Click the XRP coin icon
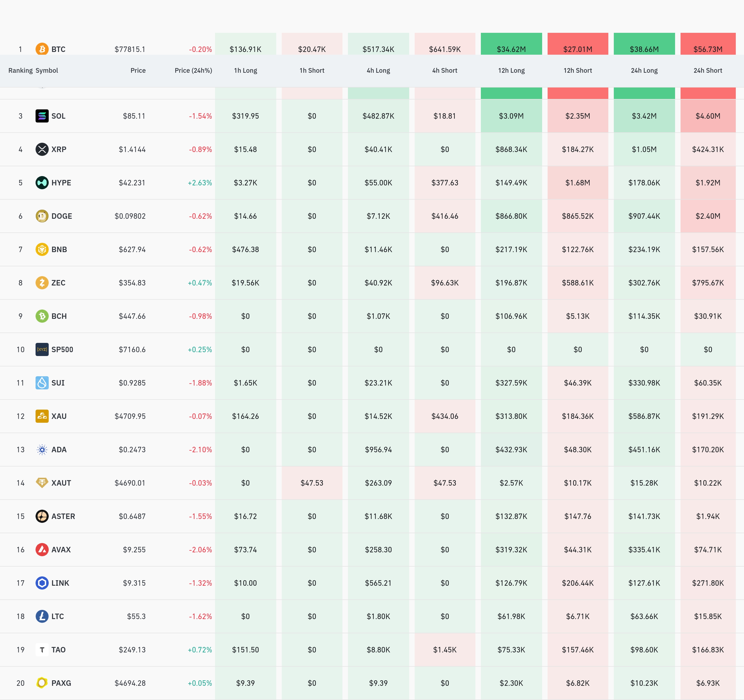Viewport: 744px width, 700px height. [x=42, y=149]
